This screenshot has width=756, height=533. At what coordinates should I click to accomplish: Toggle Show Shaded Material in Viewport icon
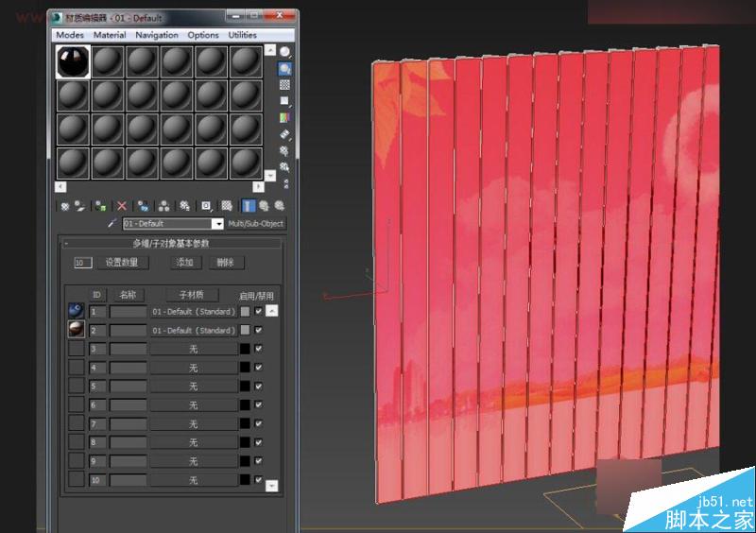point(227,206)
